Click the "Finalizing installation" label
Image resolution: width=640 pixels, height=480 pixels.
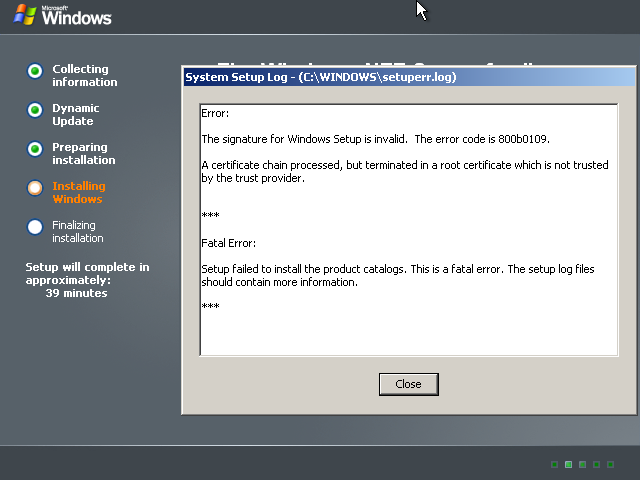(78, 231)
